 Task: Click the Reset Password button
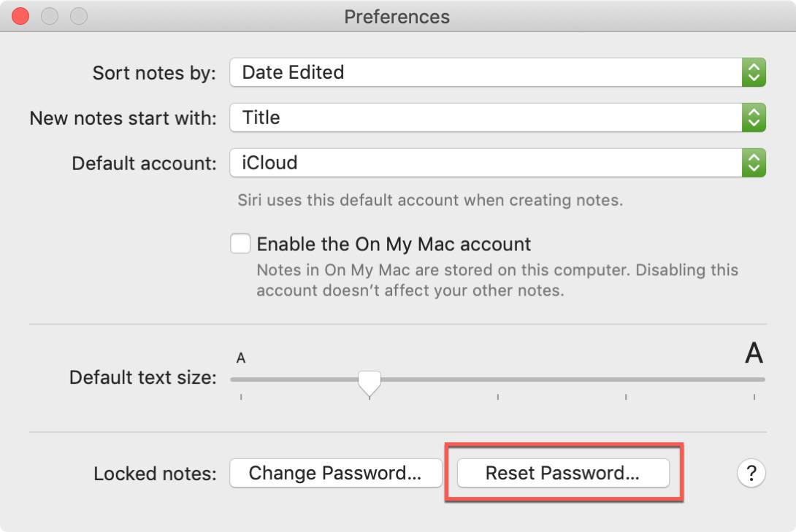(x=563, y=473)
